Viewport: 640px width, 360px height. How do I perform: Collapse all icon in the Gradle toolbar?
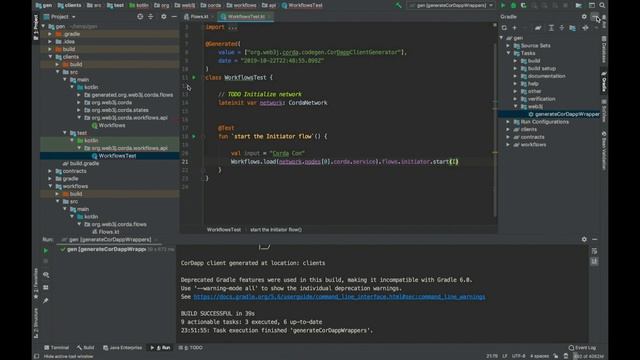[562, 28]
